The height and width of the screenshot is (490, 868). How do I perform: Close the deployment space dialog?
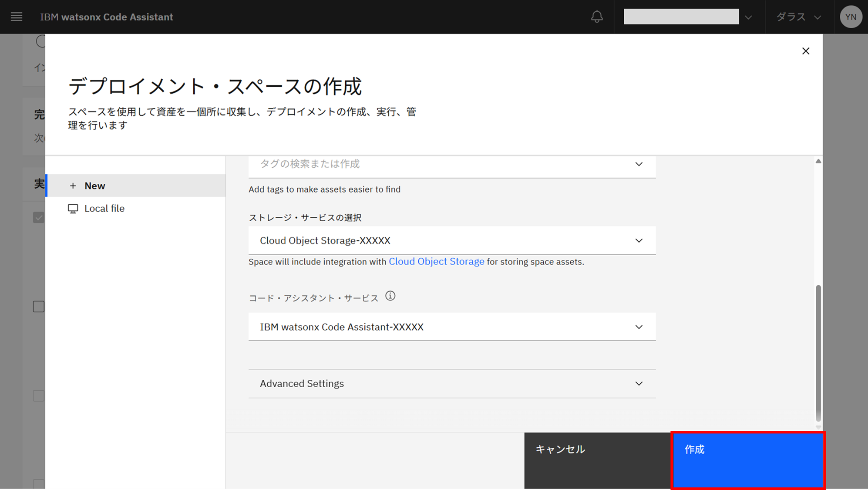(x=806, y=51)
